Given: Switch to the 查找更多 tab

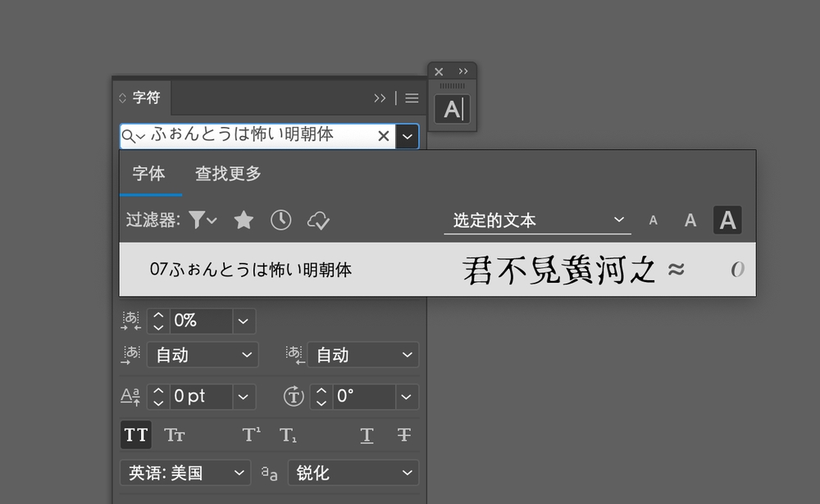Looking at the screenshot, I should 228,174.
